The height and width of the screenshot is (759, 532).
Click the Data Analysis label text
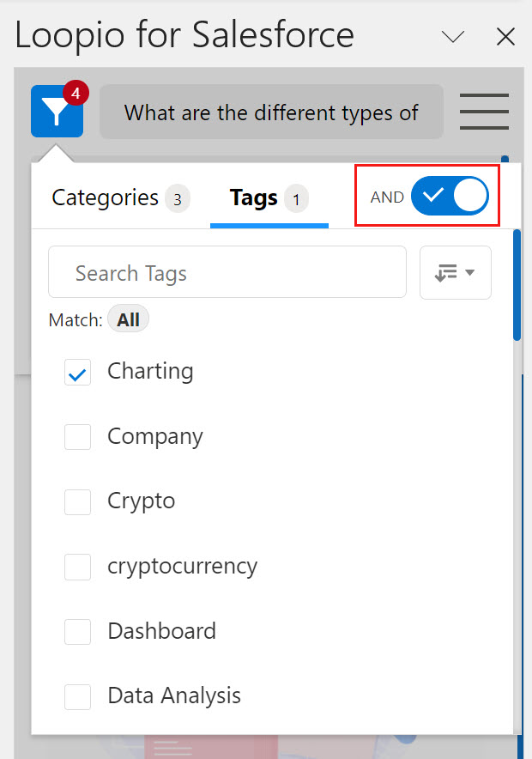174,696
